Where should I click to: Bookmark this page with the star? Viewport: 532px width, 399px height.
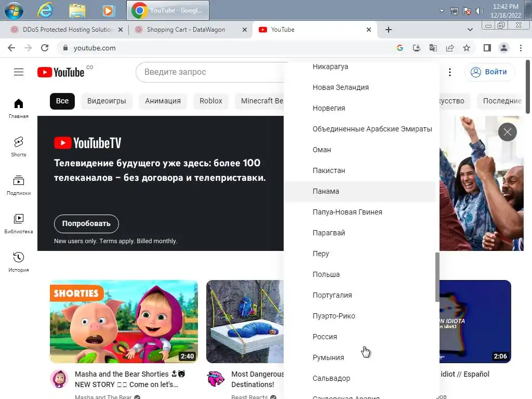pos(467,48)
